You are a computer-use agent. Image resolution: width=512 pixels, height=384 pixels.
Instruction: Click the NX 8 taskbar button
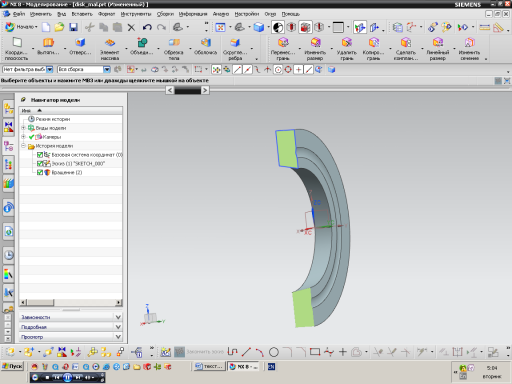243,367
